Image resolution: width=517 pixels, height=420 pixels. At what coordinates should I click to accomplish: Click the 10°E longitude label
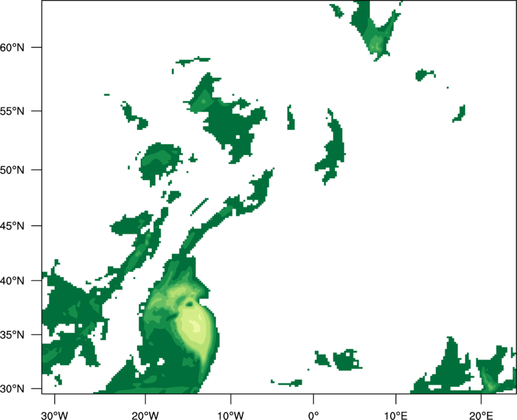[396, 415]
